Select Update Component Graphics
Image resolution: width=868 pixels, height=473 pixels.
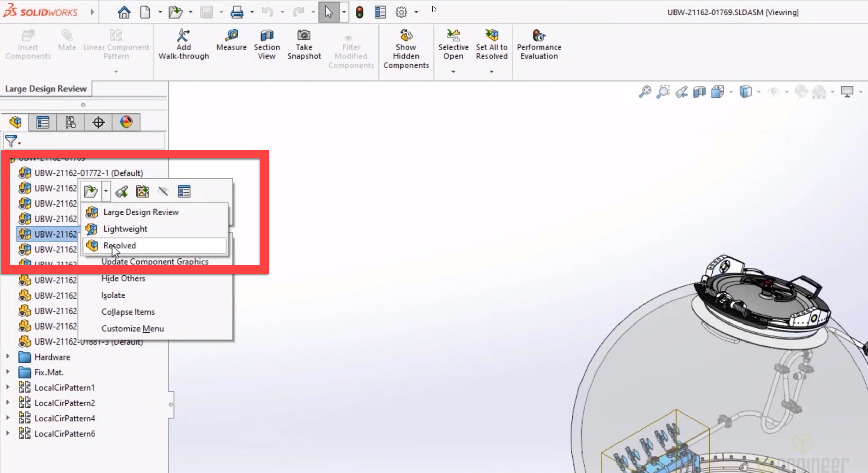(x=155, y=261)
